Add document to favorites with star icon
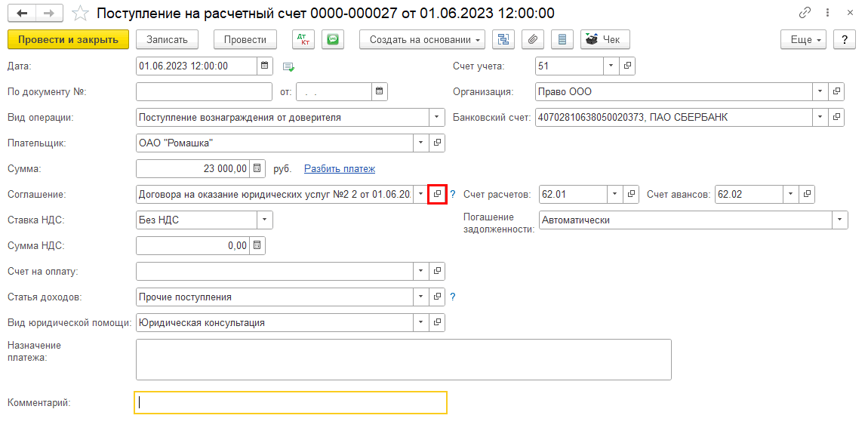The height and width of the screenshot is (443, 868). point(80,14)
